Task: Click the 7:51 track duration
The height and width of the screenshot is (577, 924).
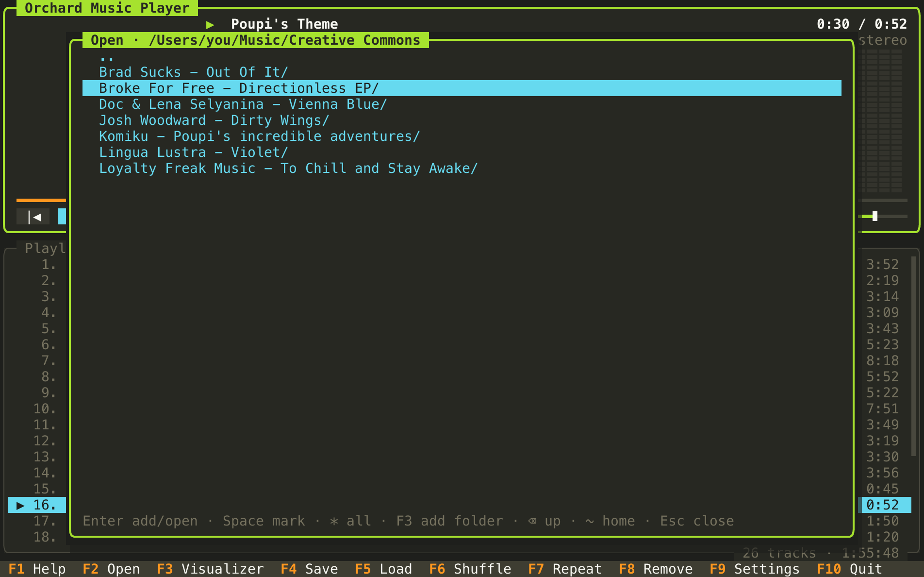Action: (882, 409)
